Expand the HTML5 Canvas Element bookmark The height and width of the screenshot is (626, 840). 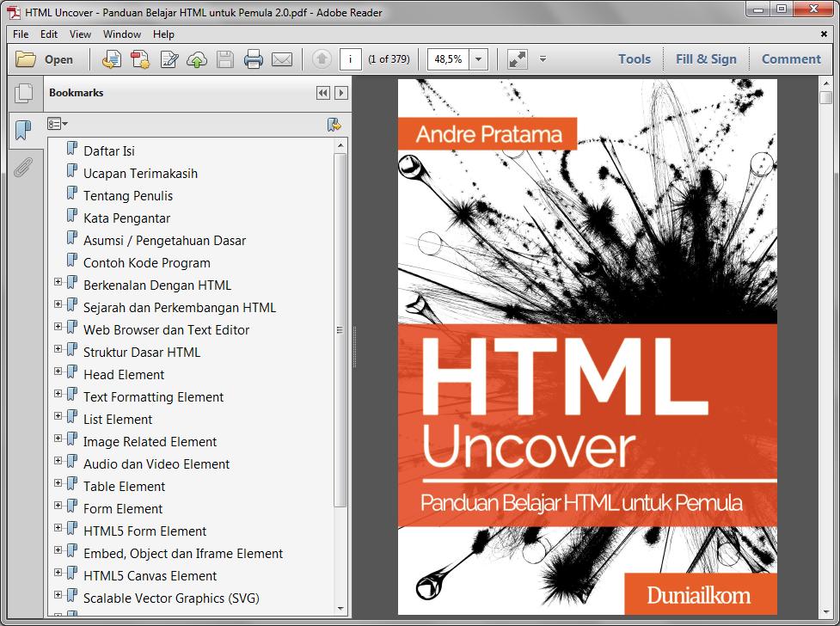click(58, 572)
